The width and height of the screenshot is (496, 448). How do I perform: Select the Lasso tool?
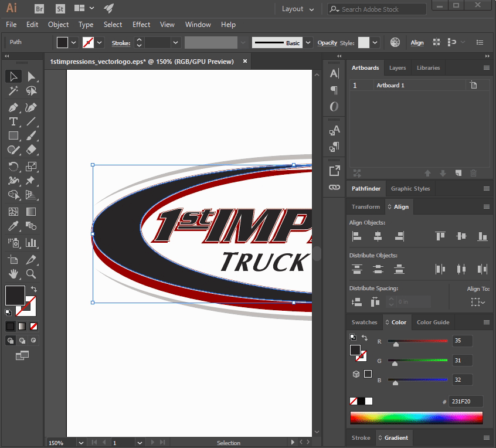[x=31, y=91]
